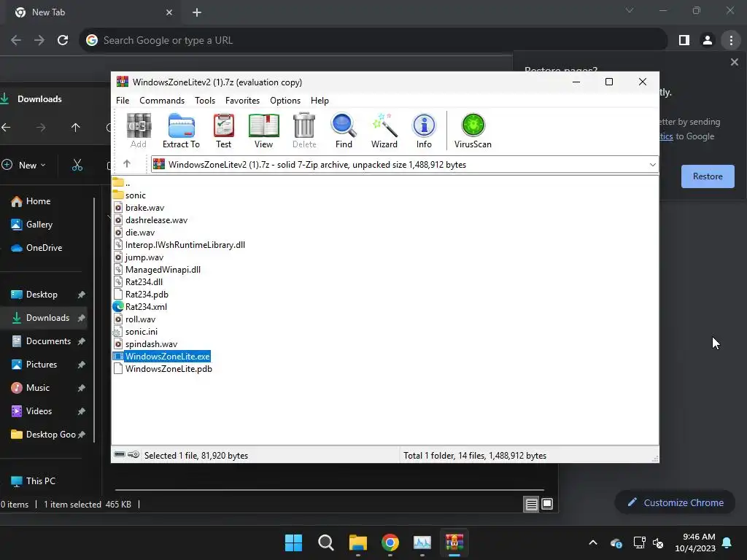
Task: Select brake.wav file
Action: pos(145,208)
